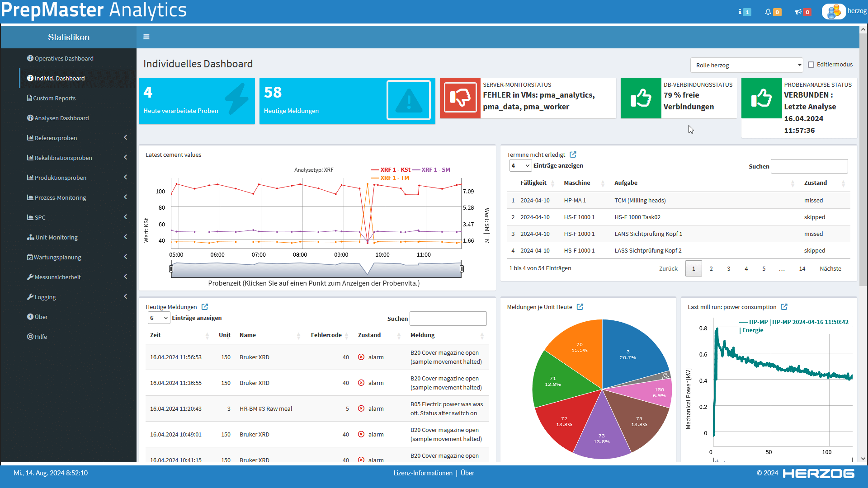
Task: Click alarm icon in 11:20:43 message row
Action: click(361, 408)
